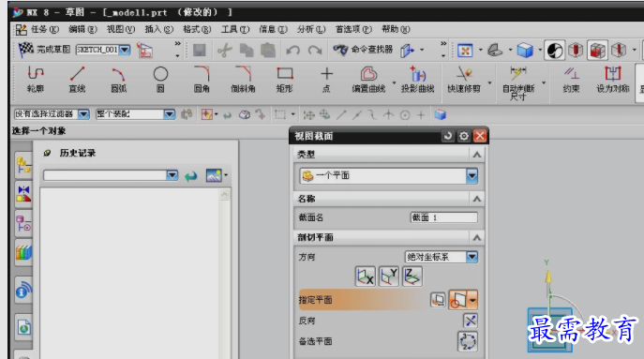Open the reuse library books sidebar tab

tap(23, 252)
